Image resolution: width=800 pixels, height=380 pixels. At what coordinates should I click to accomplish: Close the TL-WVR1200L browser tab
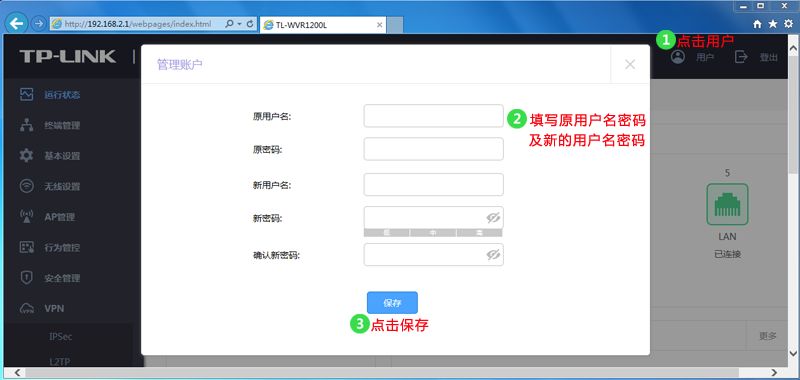point(379,24)
